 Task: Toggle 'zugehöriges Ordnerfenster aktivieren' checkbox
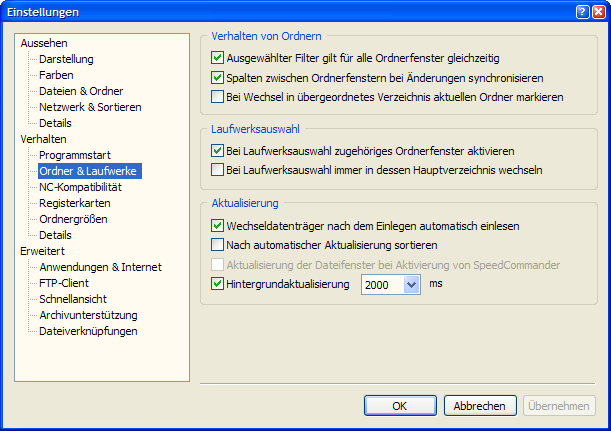point(217,151)
